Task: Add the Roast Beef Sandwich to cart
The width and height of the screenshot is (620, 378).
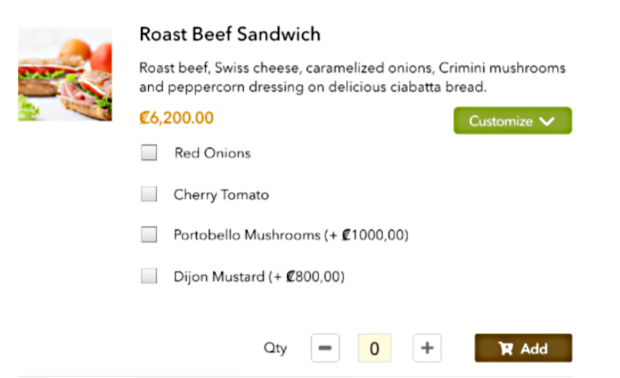Action: pos(523,348)
